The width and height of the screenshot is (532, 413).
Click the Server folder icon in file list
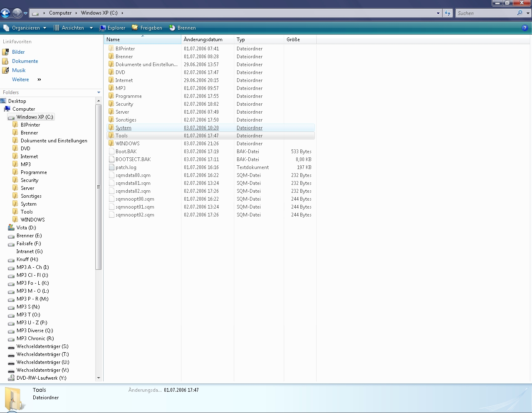[111, 112]
